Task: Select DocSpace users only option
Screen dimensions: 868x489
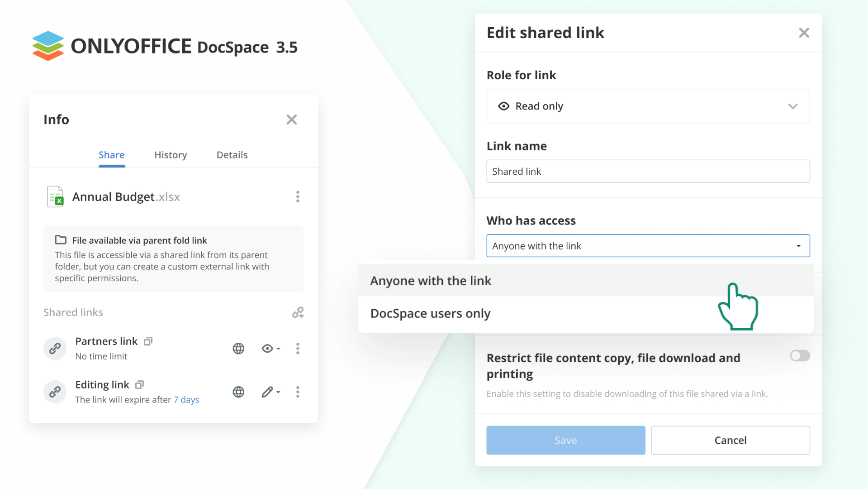Action: 430,313
